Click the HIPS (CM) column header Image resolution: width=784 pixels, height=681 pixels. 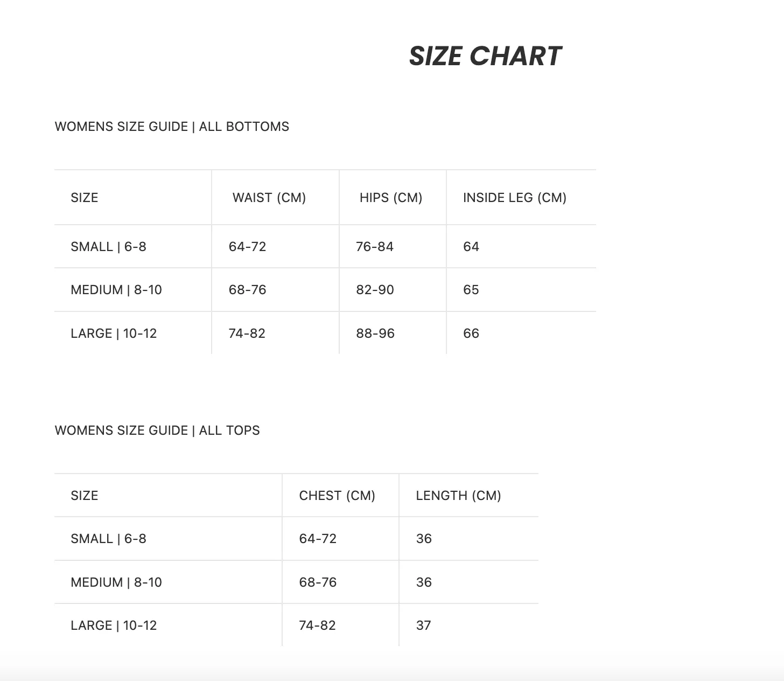coord(391,198)
